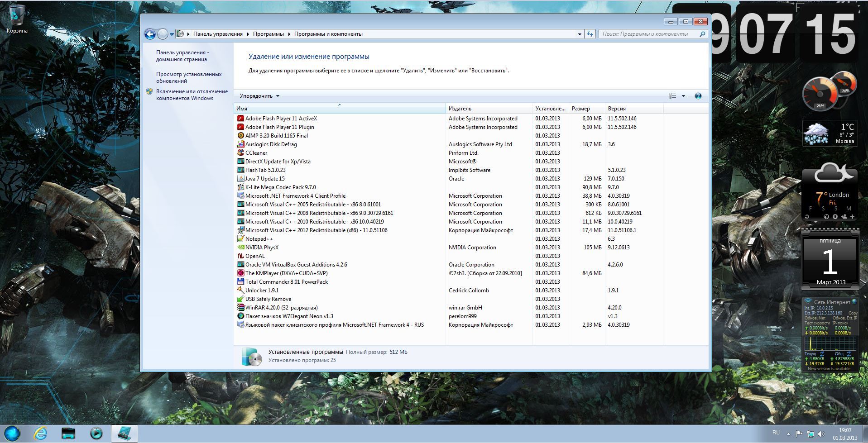The width and height of the screenshot is (868, 443).
Task: Select breadcrumb Программы и компоненты
Action: click(328, 34)
